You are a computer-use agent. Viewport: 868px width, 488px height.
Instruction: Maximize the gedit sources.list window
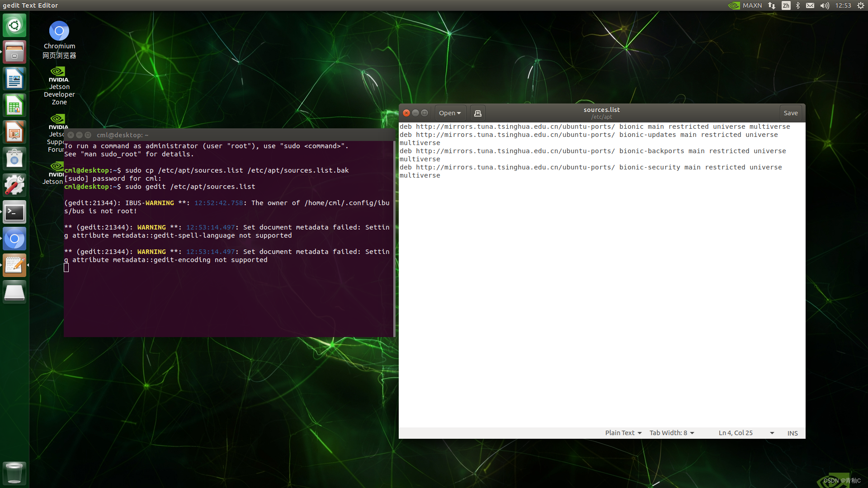tap(425, 113)
